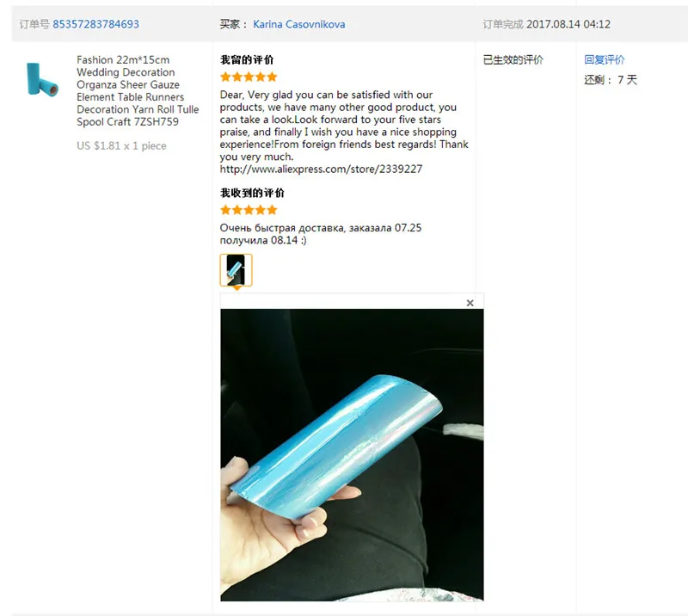This screenshot has width=688, height=616.
Task: Select the review photo thumbnail
Action: [x=236, y=270]
